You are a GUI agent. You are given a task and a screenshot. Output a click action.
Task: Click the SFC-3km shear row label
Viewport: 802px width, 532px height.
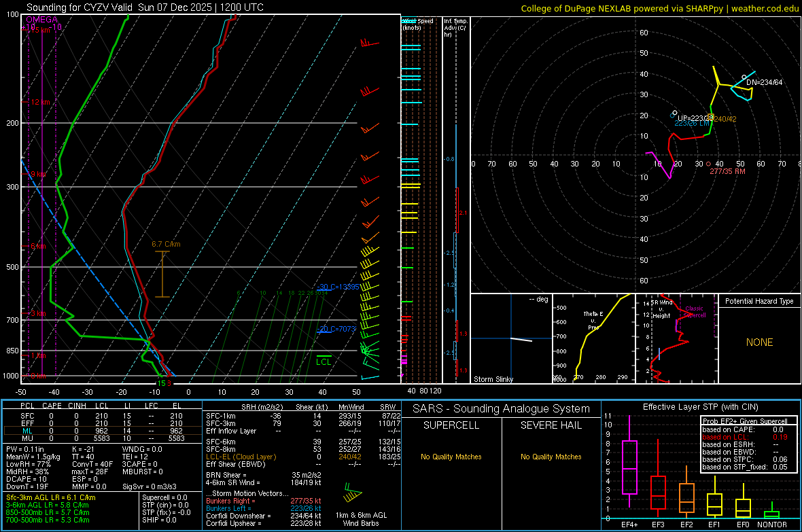[x=221, y=423]
